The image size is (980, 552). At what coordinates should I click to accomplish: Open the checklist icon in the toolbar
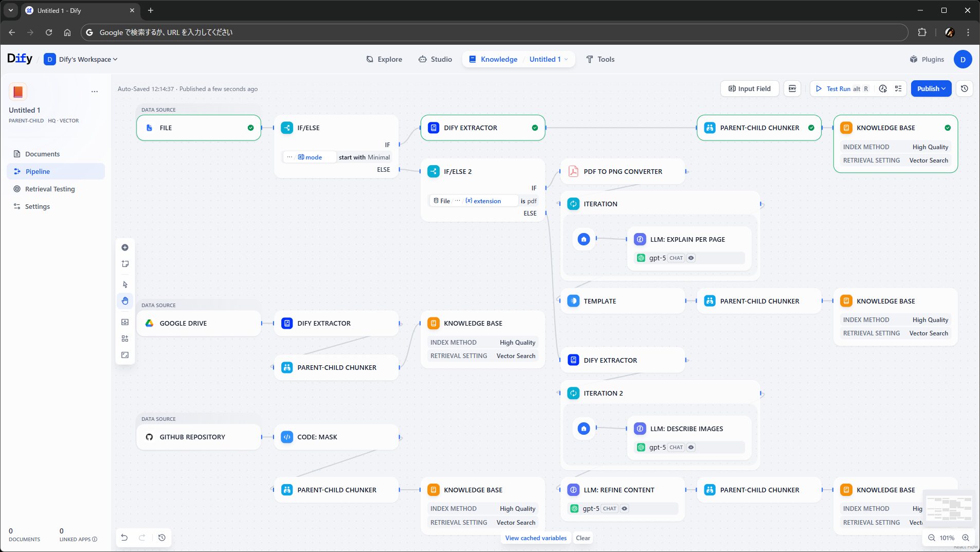pos(898,88)
